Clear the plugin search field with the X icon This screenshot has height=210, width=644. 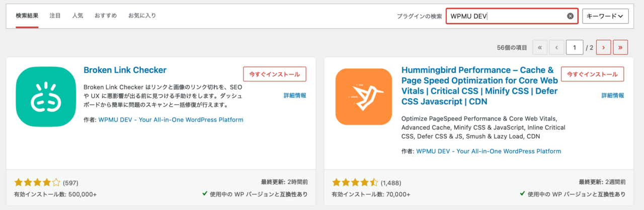point(570,16)
